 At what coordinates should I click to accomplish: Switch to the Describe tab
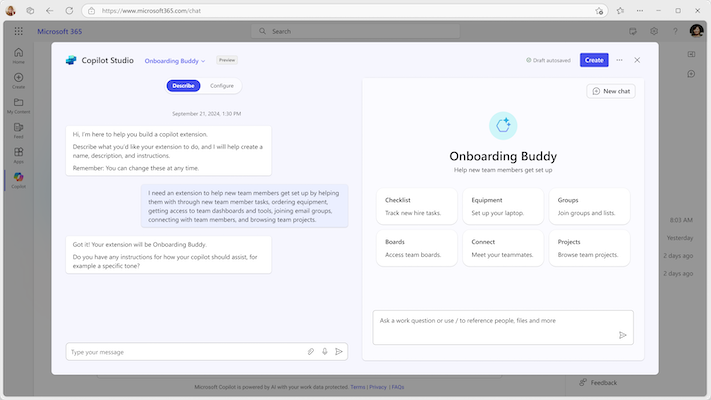(183, 86)
